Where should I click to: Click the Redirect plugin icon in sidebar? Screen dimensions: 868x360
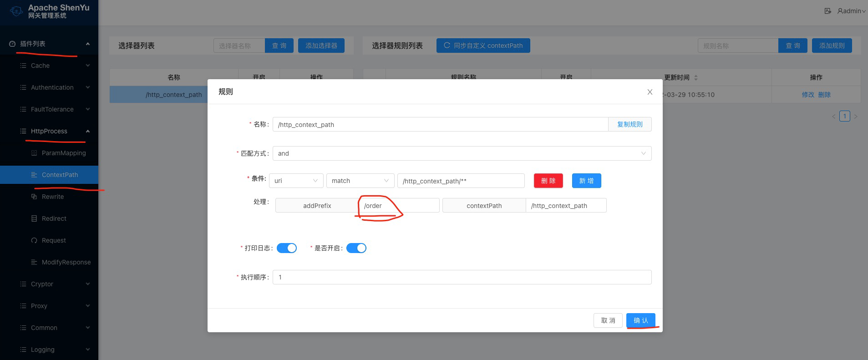tap(34, 218)
